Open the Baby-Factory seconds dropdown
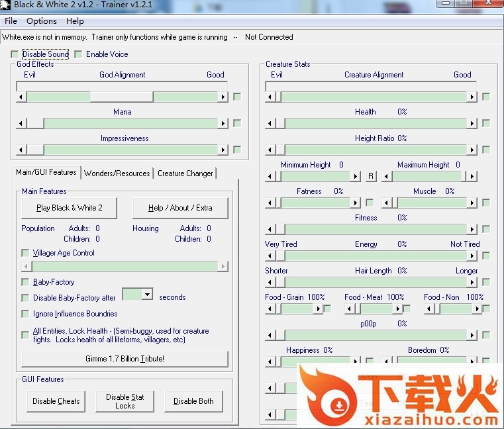The image size is (504, 429). point(148,294)
